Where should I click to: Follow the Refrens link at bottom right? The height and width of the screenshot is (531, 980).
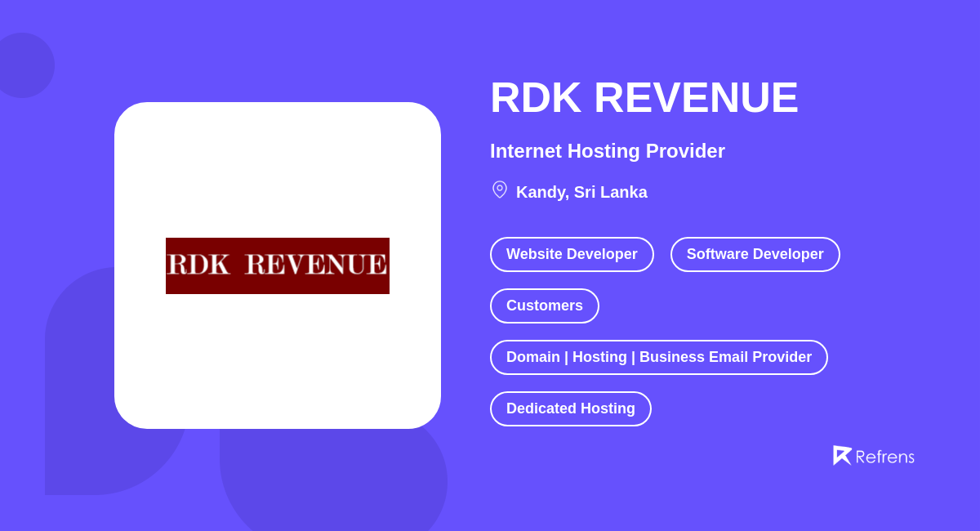tap(874, 456)
